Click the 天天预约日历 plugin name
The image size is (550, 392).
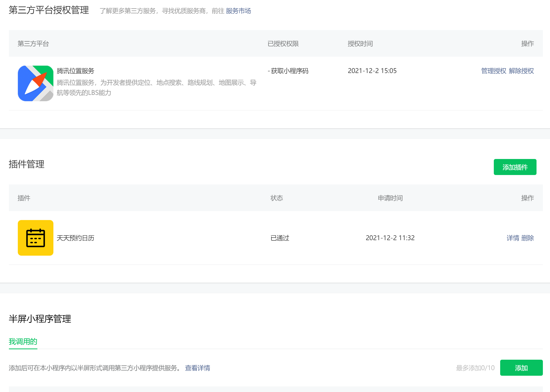pos(75,238)
